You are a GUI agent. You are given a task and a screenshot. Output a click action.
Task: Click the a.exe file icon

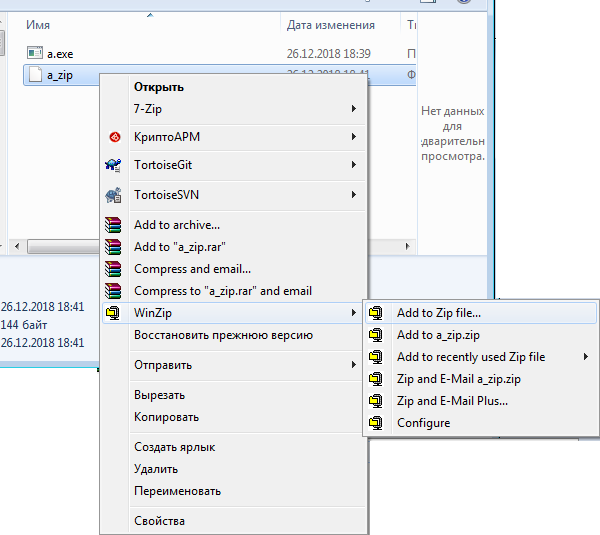35,53
